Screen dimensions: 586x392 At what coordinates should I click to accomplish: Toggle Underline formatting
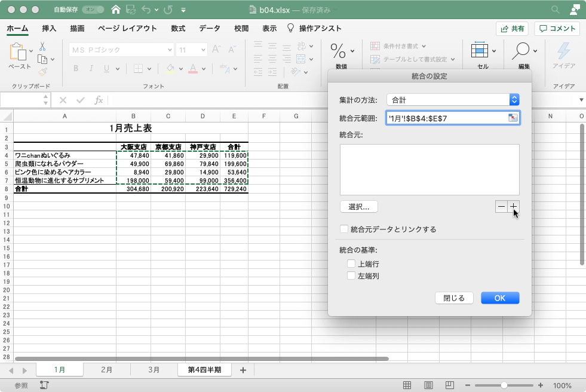106,68
